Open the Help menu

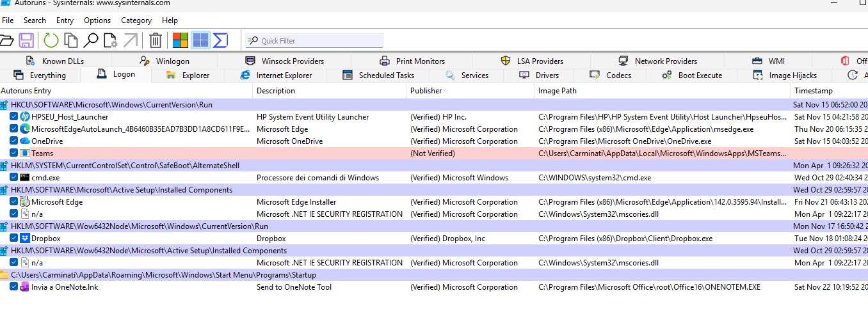(x=170, y=20)
